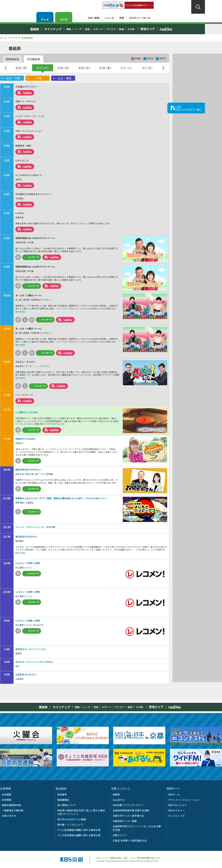
Task: Expand the 午後 section
Action: point(38,78)
